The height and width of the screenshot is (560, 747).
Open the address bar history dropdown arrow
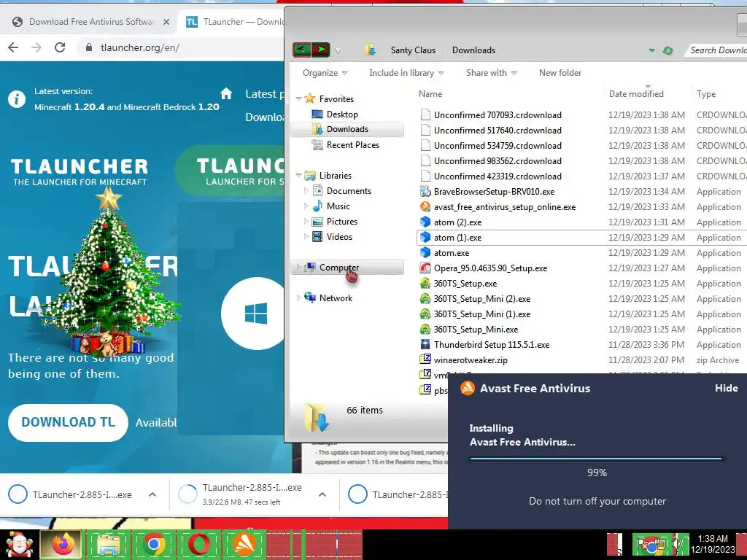[x=651, y=50]
